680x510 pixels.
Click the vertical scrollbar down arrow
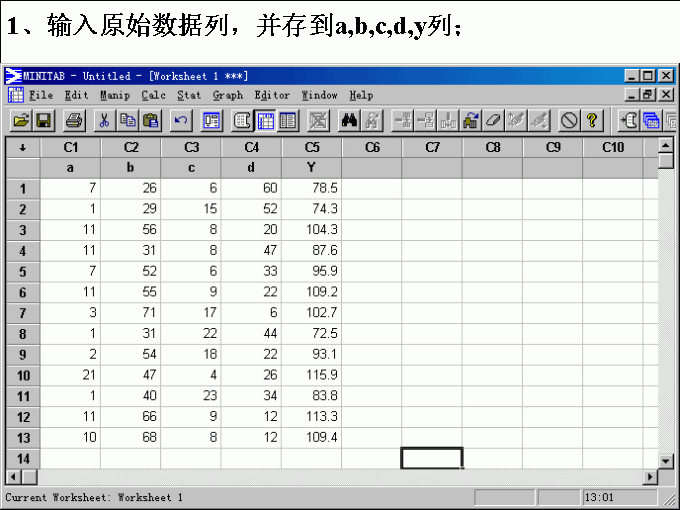tap(666, 460)
